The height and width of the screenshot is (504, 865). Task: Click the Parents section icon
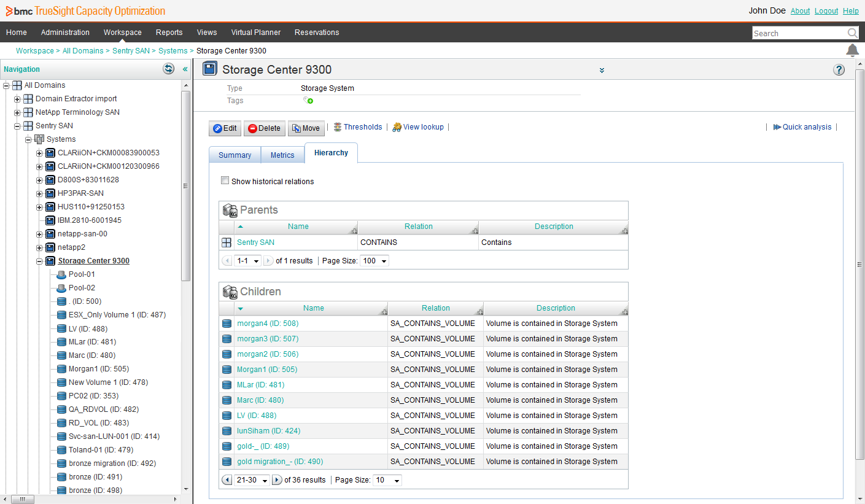pos(230,211)
